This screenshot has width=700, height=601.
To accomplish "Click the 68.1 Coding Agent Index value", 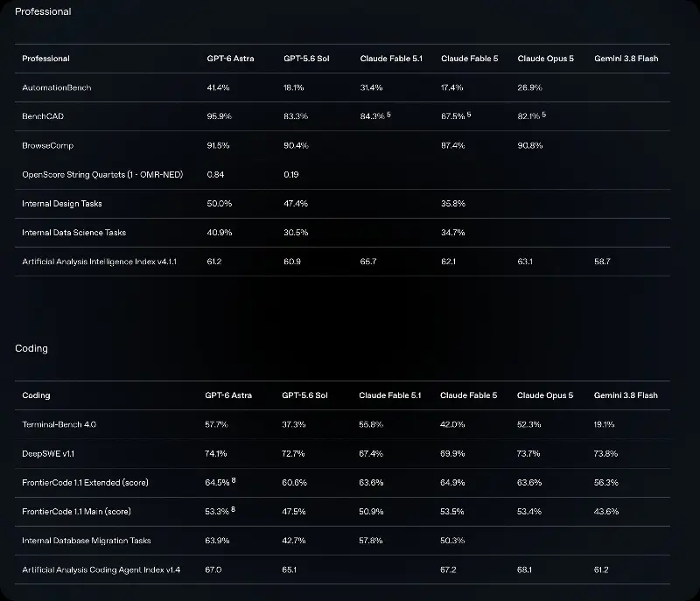I will (524, 570).
